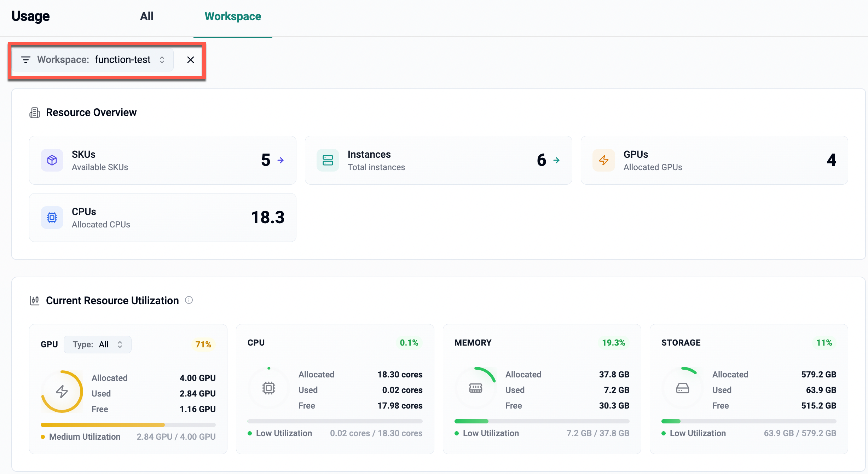Click info icon next to Current Resource Utilization

click(x=189, y=300)
